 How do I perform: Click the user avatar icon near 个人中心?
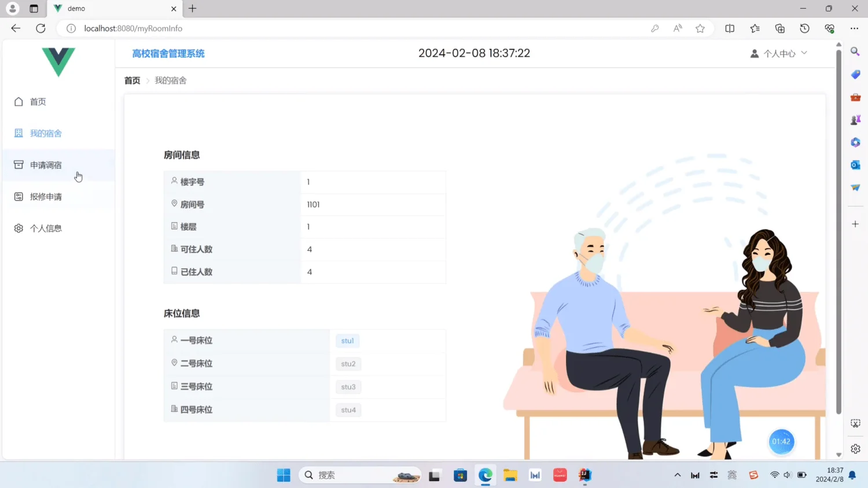point(754,53)
